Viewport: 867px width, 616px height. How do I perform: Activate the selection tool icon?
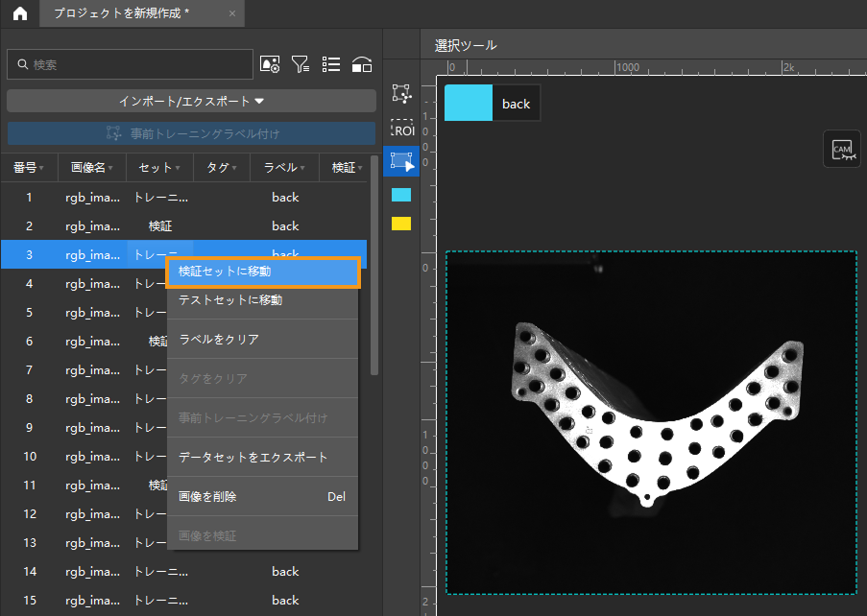pos(401,161)
